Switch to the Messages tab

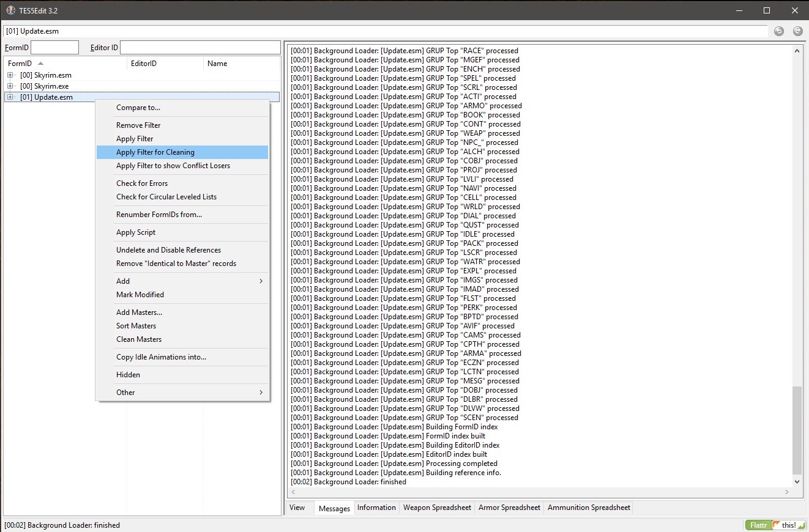coord(334,508)
